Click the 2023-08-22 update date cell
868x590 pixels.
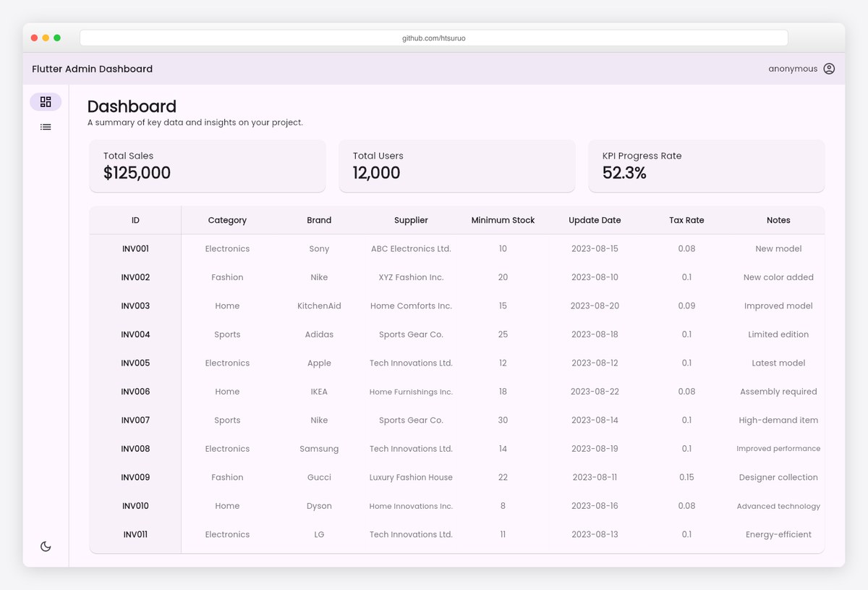coord(595,392)
